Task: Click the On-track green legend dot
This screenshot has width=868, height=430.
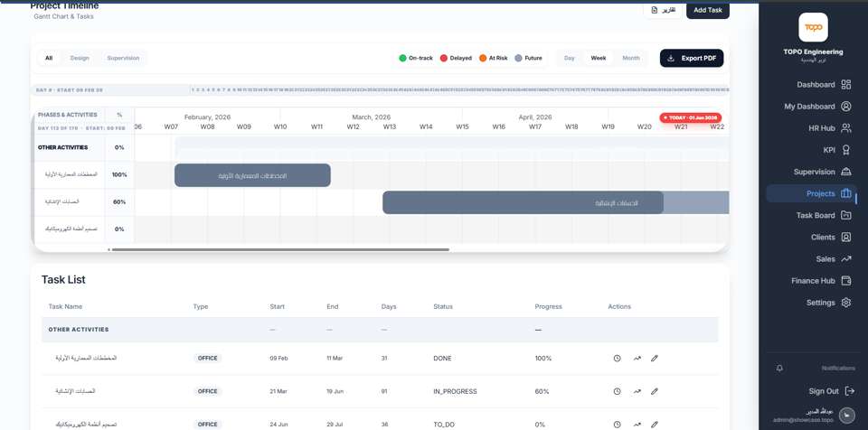Action: click(402, 58)
